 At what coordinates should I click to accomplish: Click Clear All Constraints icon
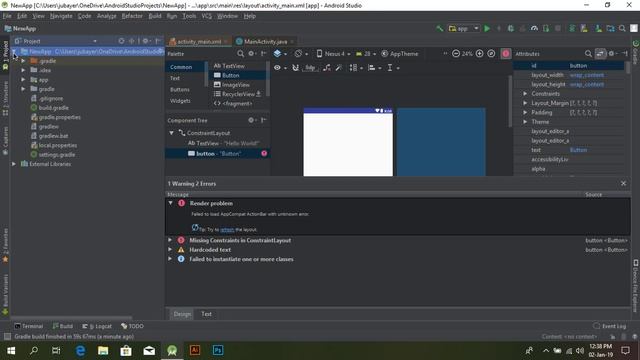coord(327,68)
